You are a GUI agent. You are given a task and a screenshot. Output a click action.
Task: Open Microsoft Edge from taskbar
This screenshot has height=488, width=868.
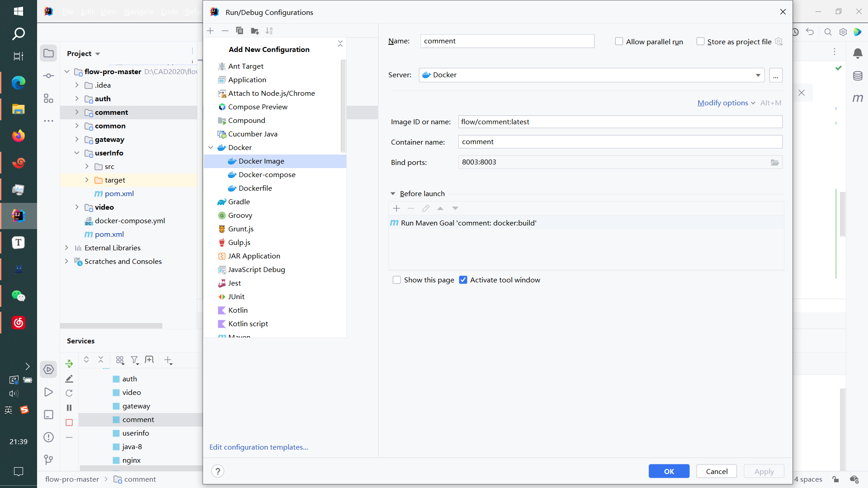pos(19,82)
